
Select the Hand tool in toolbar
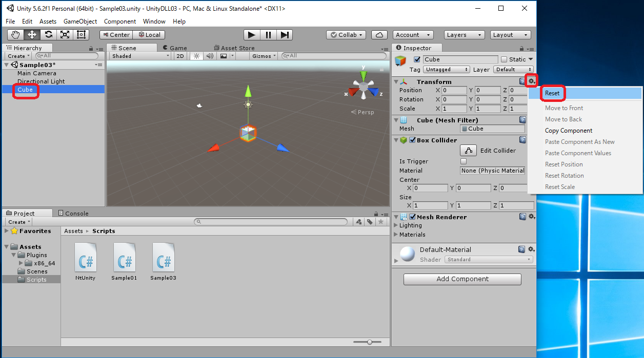pyautogui.click(x=15, y=35)
